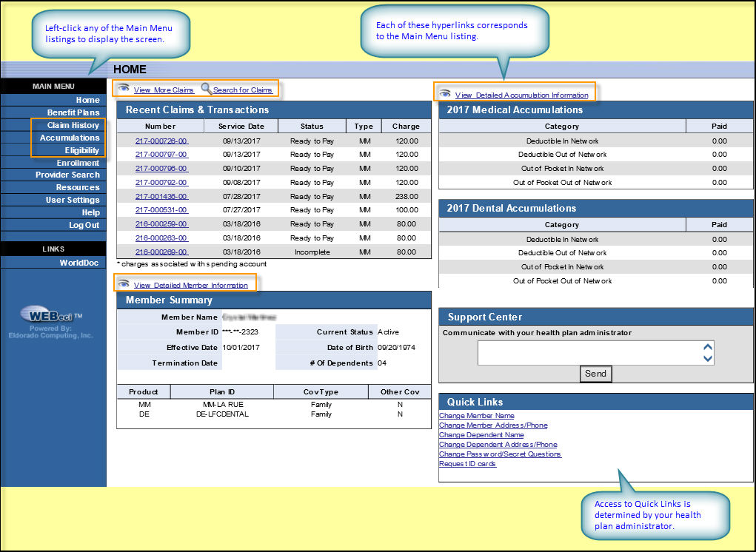Click the Paid header under 2017 Dental Accumulations

click(720, 224)
